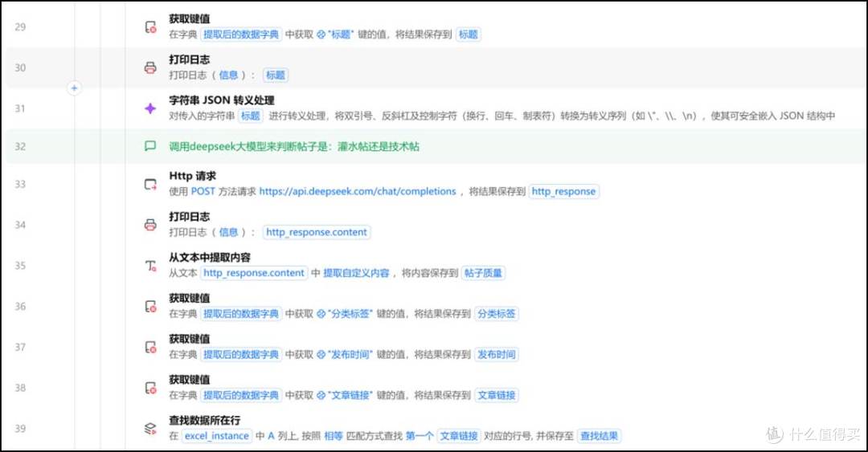Open 提取后的数据字典 variable in row 36

pyautogui.click(x=241, y=314)
